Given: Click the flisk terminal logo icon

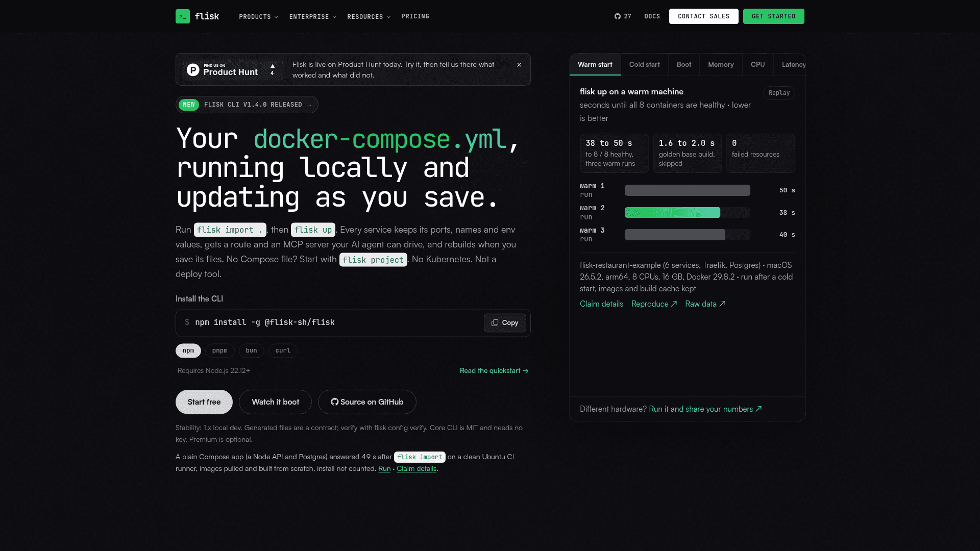Looking at the screenshot, I should (x=183, y=16).
